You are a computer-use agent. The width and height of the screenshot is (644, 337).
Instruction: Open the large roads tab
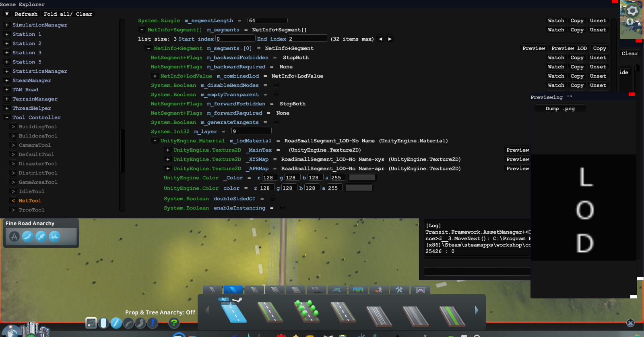pyautogui.click(x=275, y=290)
